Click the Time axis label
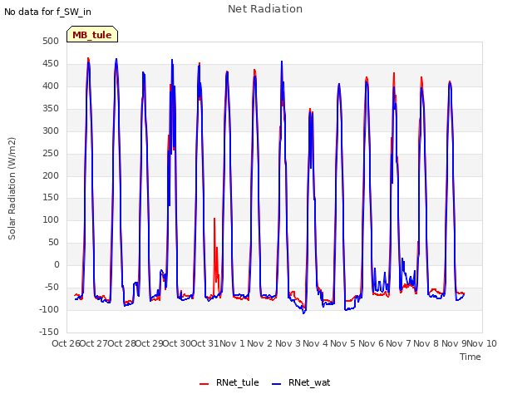 point(470,357)
